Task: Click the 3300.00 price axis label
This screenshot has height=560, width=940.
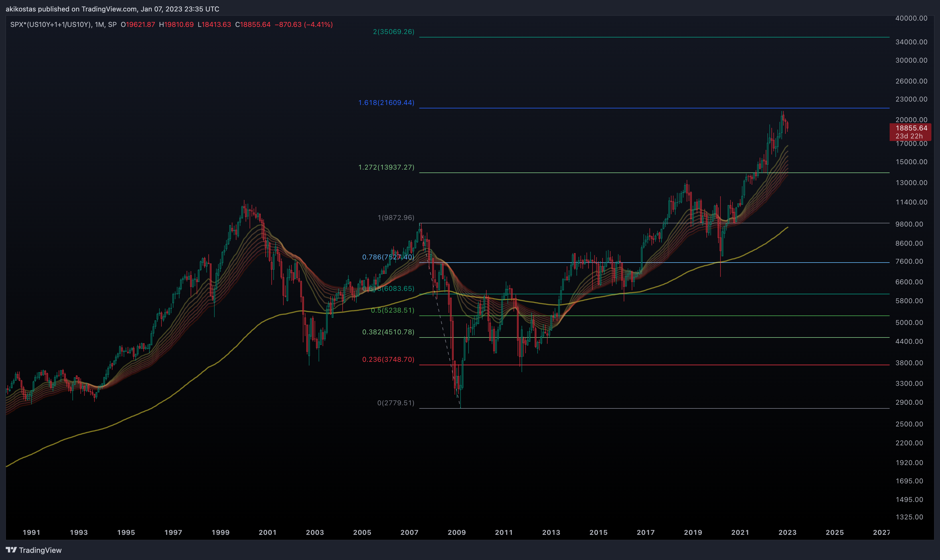Action: tap(909, 384)
